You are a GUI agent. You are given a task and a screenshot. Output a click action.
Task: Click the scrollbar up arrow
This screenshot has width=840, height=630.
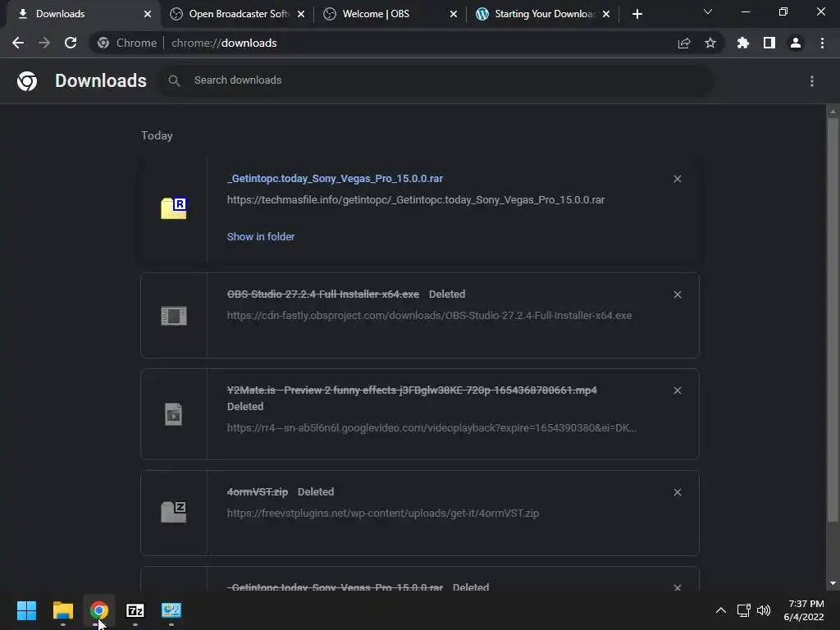tap(832, 112)
